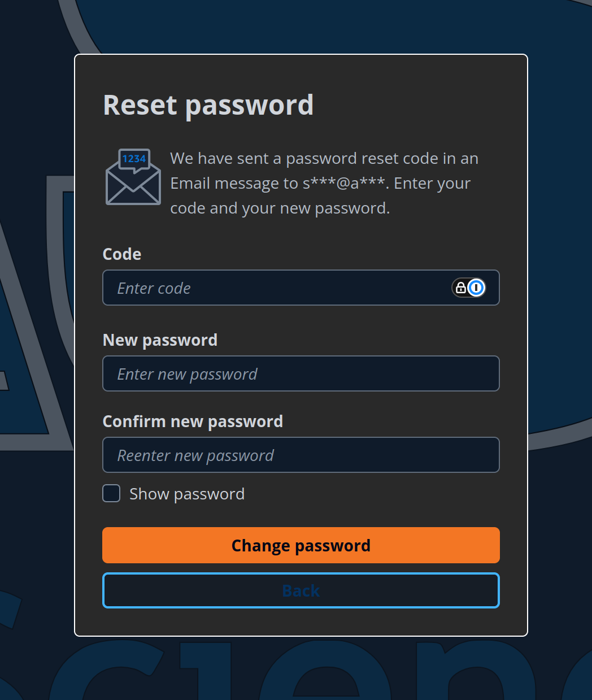
Task: Click the "Reset password" heading
Action: point(208,105)
